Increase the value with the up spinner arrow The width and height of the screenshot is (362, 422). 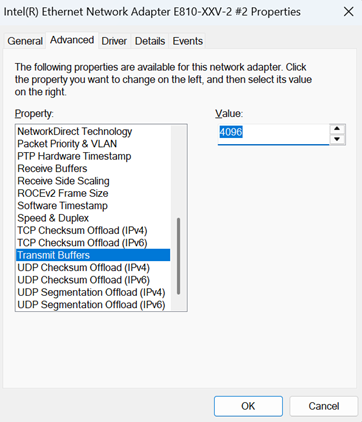(x=337, y=129)
